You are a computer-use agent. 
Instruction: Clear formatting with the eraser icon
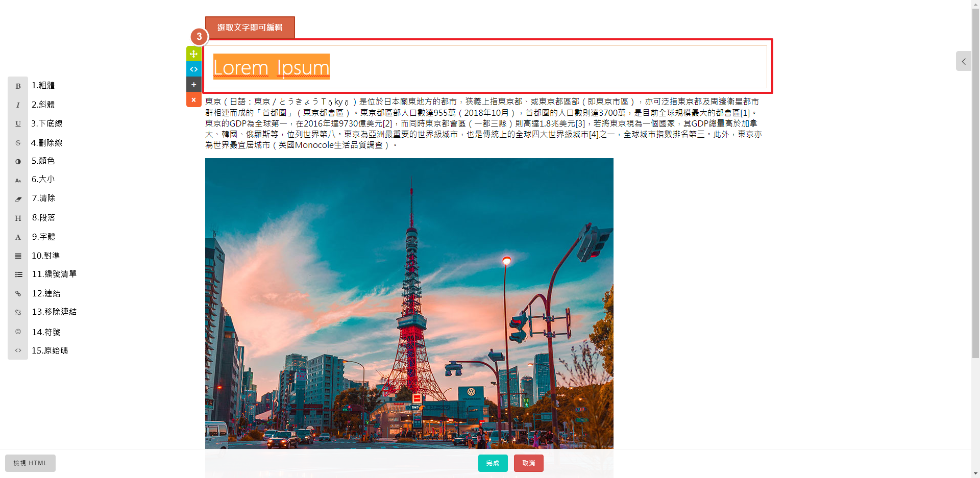point(18,199)
